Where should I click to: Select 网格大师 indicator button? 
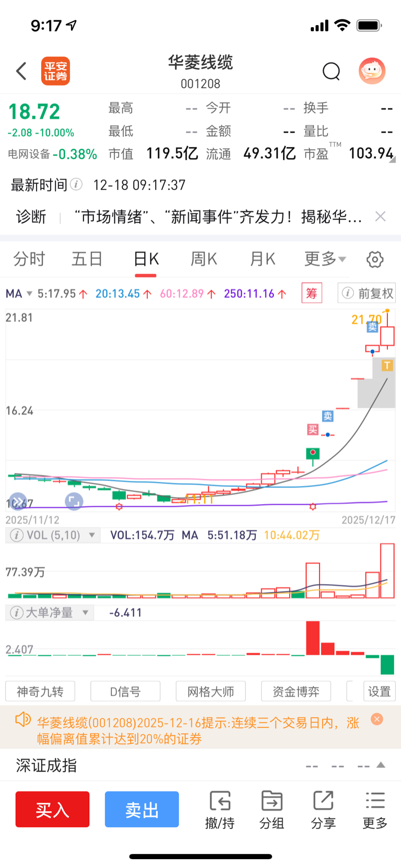pyautogui.click(x=210, y=692)
